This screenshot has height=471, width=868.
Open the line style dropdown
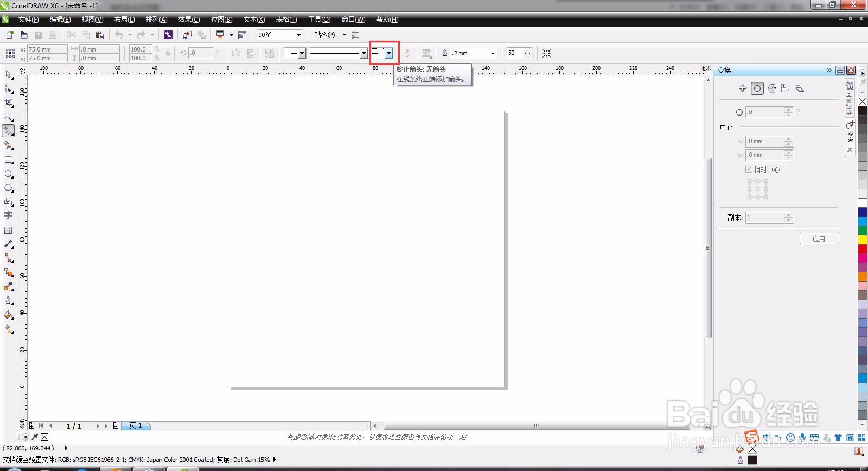click(x=363, y=53)
